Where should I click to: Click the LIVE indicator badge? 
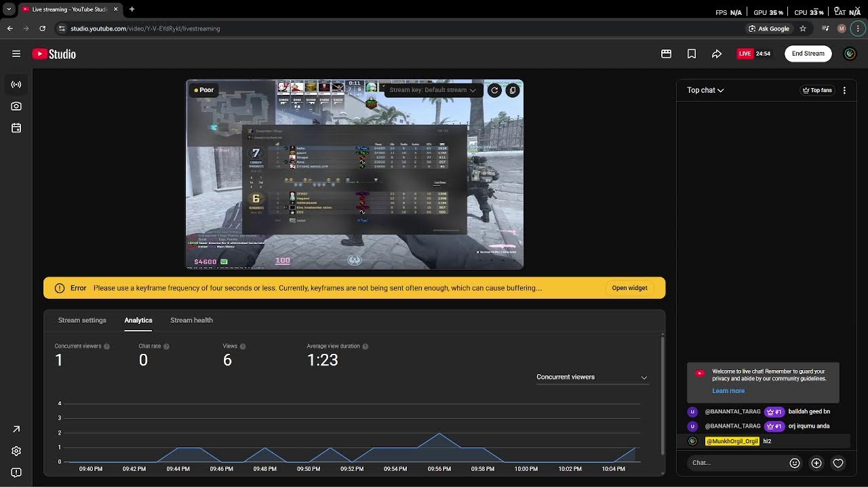coord(745,54)
